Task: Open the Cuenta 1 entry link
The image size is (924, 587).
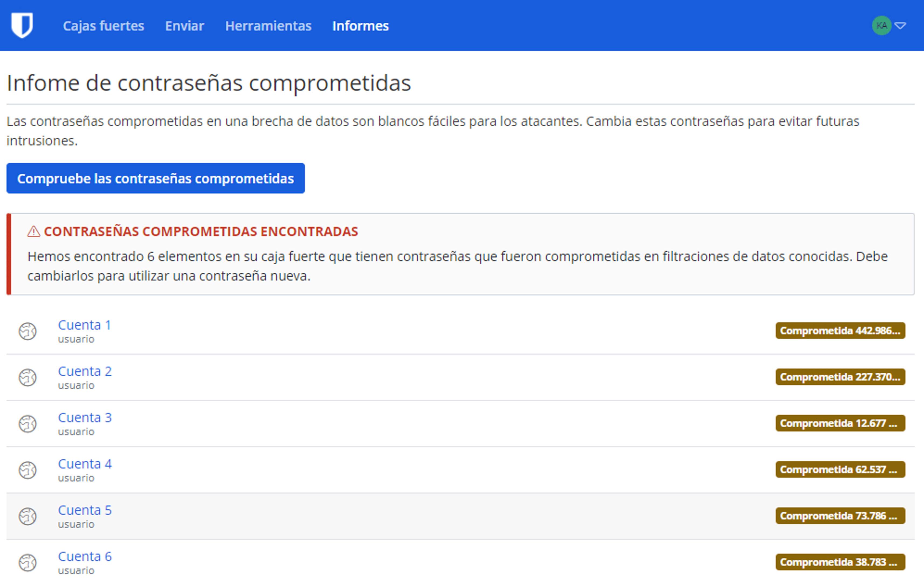Action: [x=84, y=325]
